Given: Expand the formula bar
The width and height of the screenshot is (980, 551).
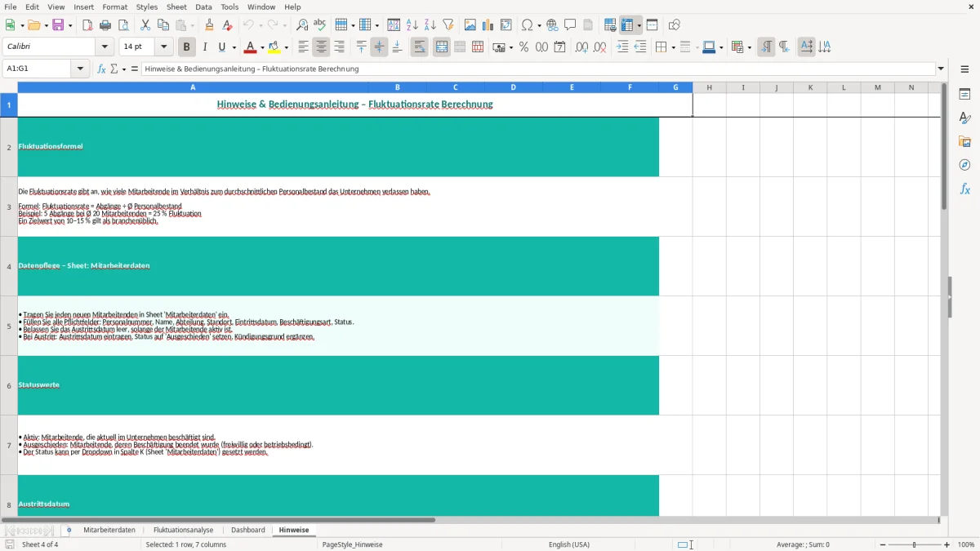Looking at the screenshot, I should pos(941,69).
